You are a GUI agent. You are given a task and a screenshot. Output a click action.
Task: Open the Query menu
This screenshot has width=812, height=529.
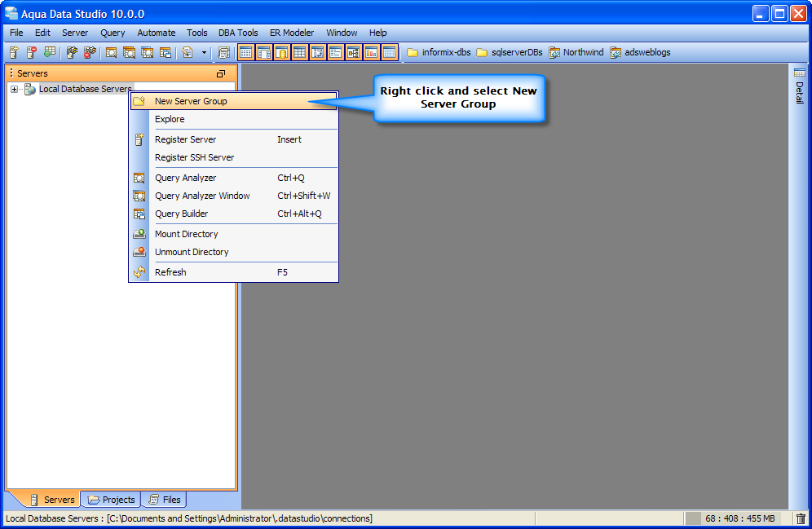113,33
